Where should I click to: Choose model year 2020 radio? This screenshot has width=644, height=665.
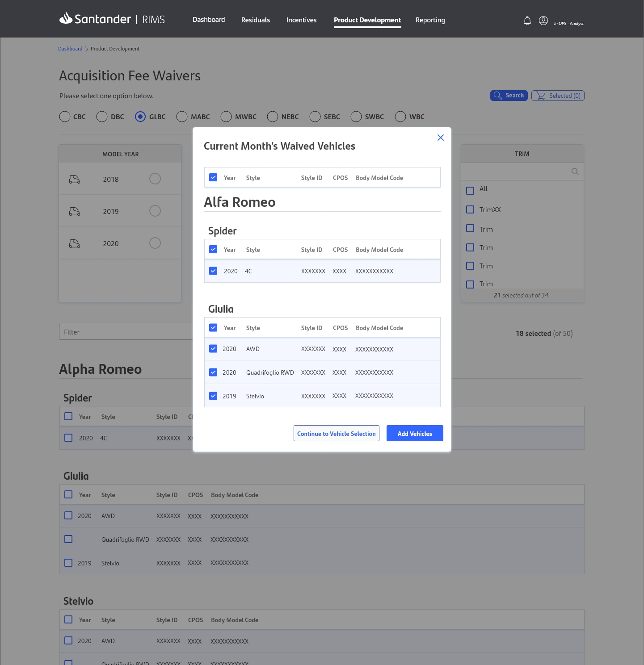pyautogui.click(x=155, y=243)
